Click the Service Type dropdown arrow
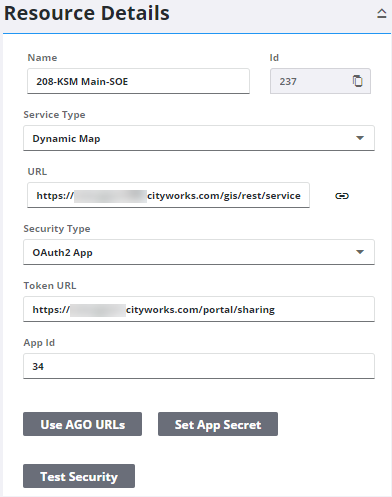Viewport: 392px width, 497px height. coord(360,138)
